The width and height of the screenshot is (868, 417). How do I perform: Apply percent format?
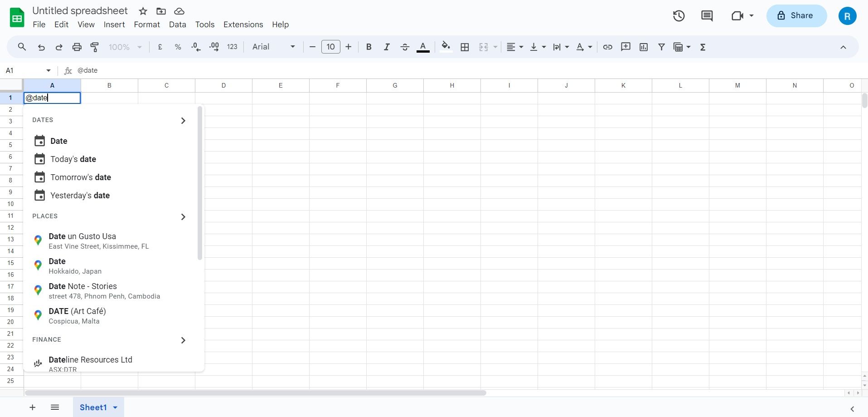point(177,47)
